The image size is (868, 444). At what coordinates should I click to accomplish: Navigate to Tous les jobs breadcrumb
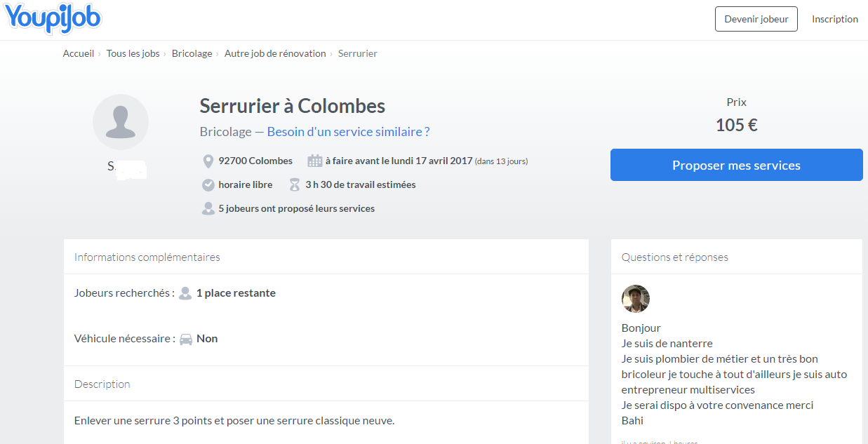click(133, 53)
